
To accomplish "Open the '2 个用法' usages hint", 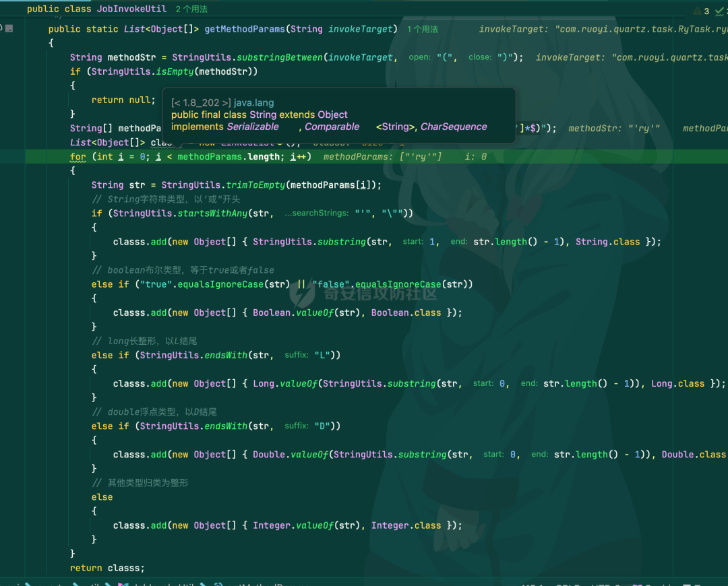I will 191,9.
